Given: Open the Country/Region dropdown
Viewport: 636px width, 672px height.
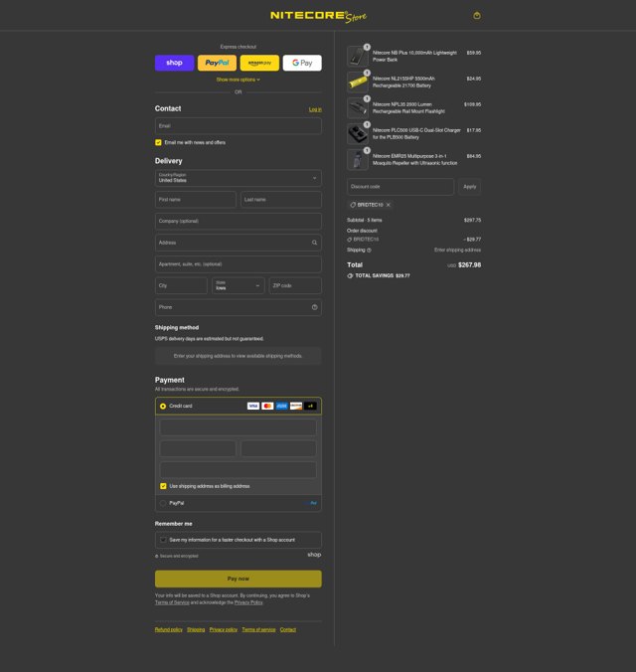Looking at the screenshot, I should pos(238,178).
